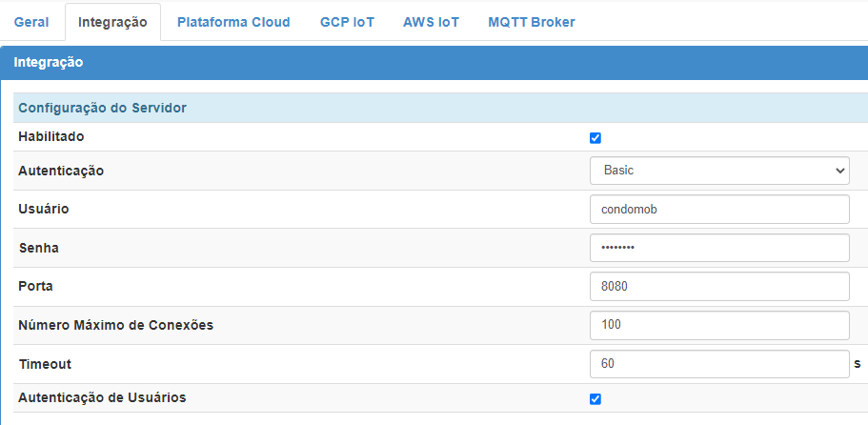Click the Usuário field containing condomob
Screen dimensions: 868x425
click(718, 210)
